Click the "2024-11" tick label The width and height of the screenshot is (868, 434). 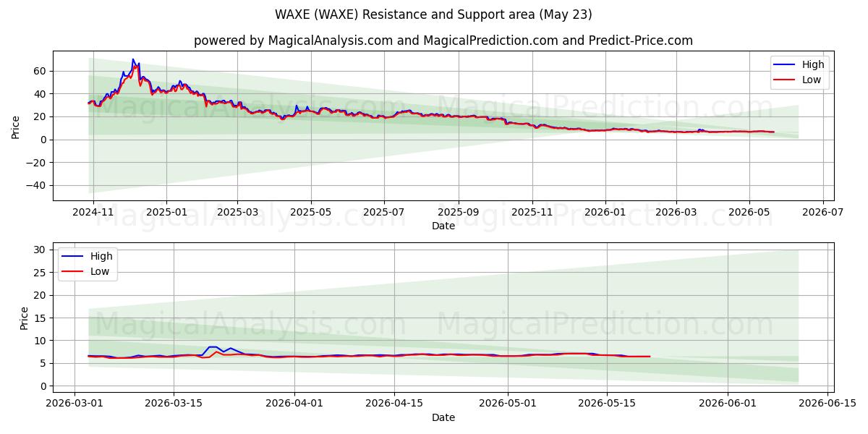point(93,212)
